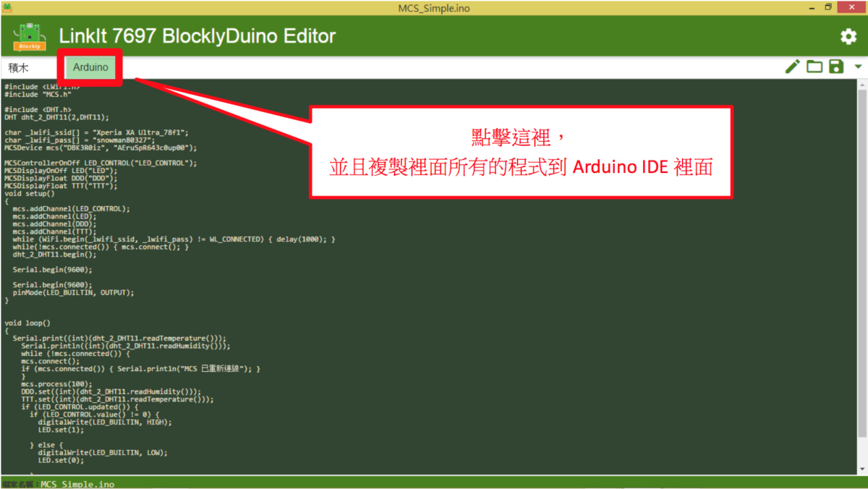Screen dimensions: 868x489
Task: Click the line mcs.addChannel(LED);
Action: coord(54,216)
